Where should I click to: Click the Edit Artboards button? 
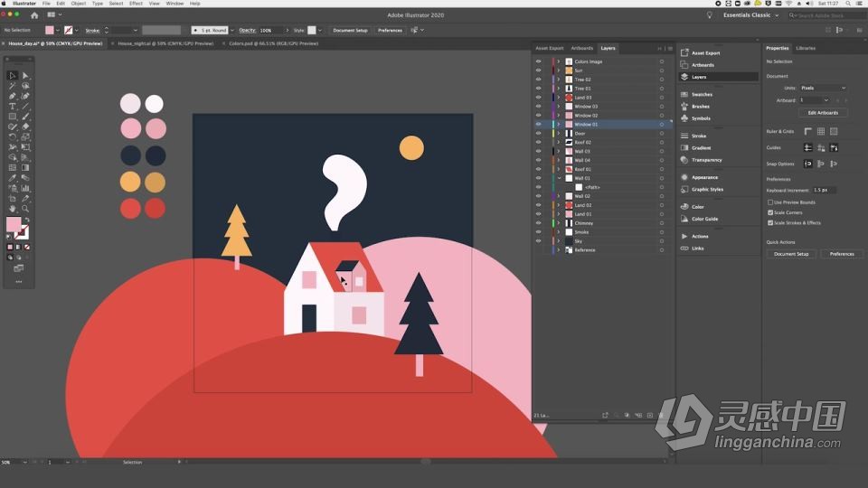click(x=823, y=113)
